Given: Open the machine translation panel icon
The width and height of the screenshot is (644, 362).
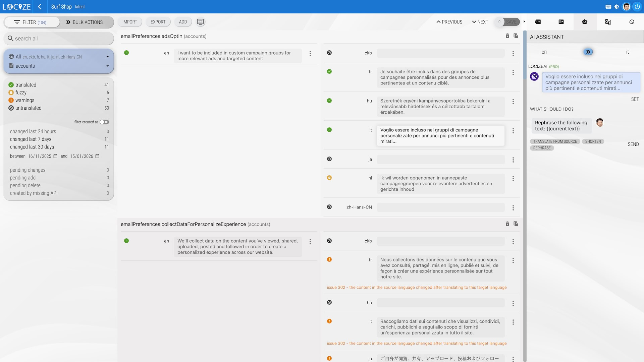Looking at the screenshot, I should pos(608,21).
